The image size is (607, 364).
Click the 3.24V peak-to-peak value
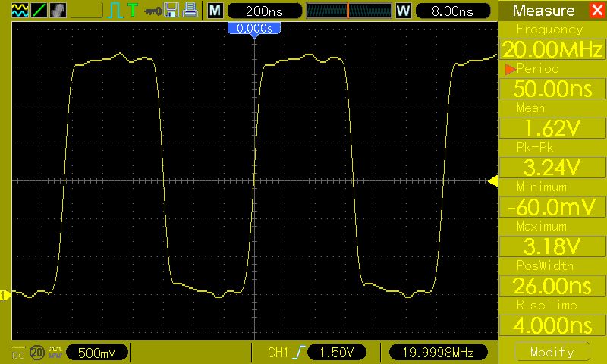click(552, 168)
